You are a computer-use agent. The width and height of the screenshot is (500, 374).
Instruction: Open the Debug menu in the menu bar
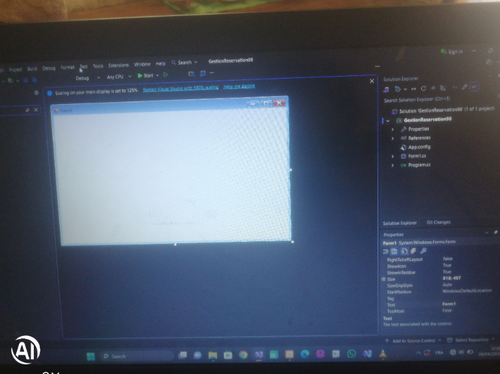[x=49, y=68]
